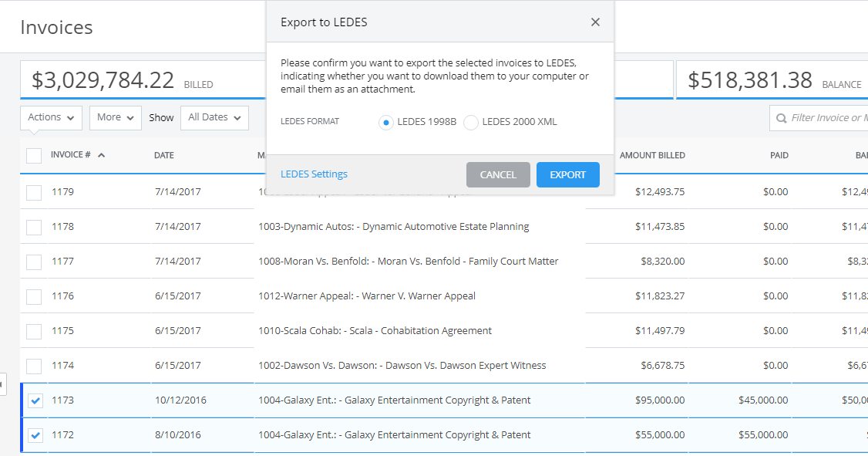Viewport: 868px width, 456px height.
Task: Expand the More dropdown menu
Action: (115, 117)
